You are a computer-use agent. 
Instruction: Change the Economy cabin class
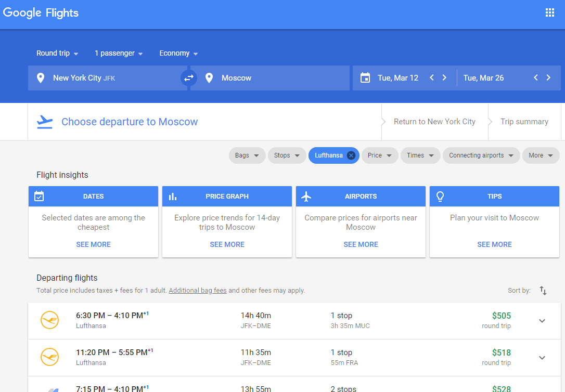[178, 54]
